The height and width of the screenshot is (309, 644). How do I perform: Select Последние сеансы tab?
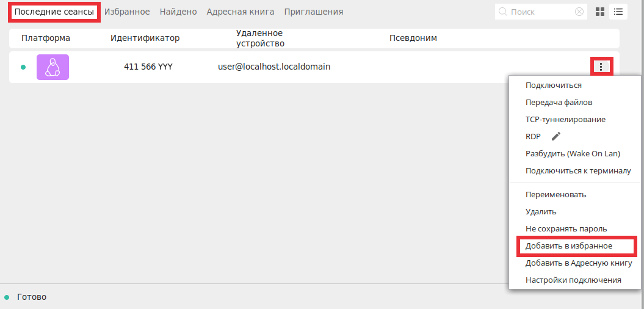[x=54, y=12]
